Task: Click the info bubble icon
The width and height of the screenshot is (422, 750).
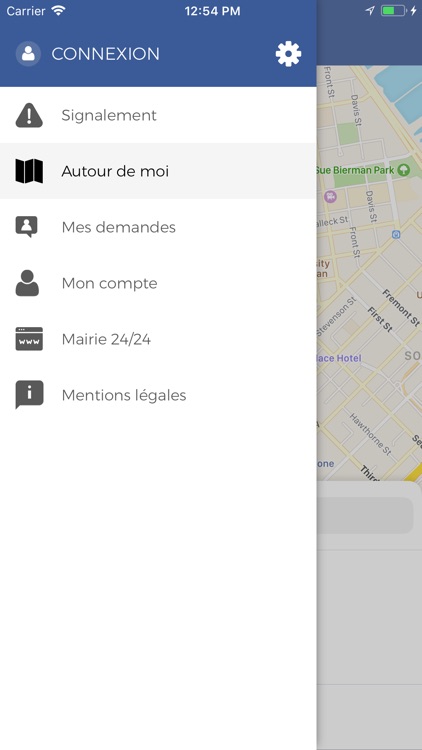Action: 29,395
